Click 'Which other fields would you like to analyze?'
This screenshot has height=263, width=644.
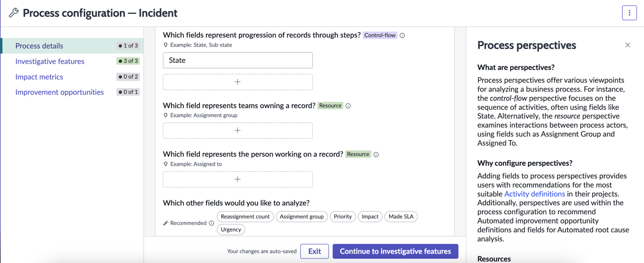(x=236, y=203)
